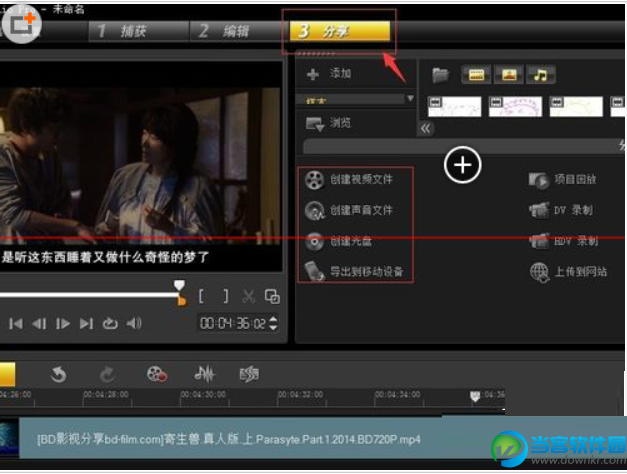
Task: Start HDV 录制 (HDV Recording)
Action: pyautogui.click(x=564, y=241)
